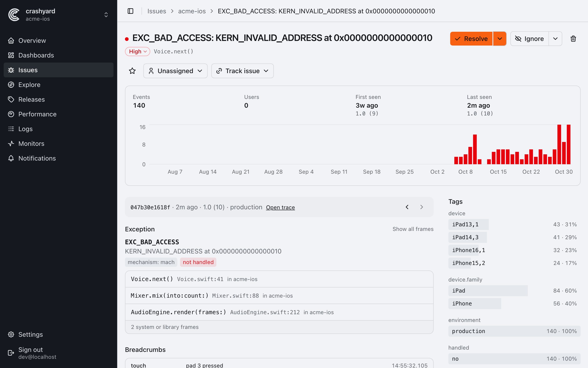Open the Explore section
Viewport: 588px width, 368px height.
pos(58,85)
